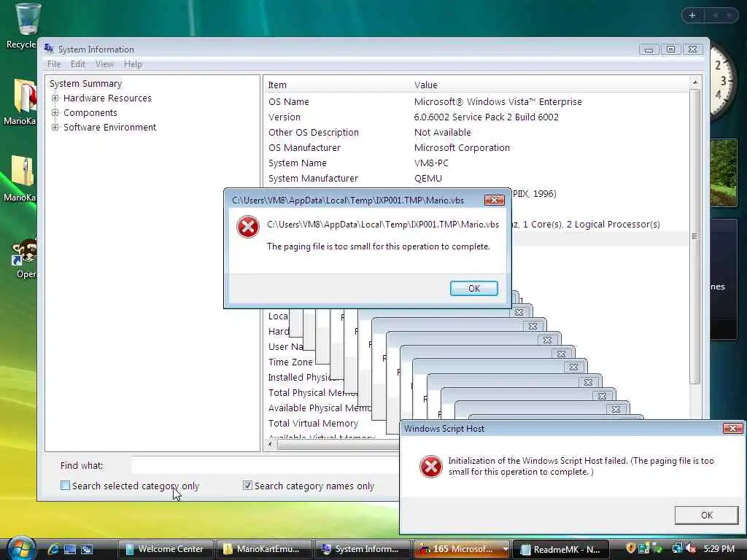Open the Help menu
747x560 pixels.
pos(133,64)
